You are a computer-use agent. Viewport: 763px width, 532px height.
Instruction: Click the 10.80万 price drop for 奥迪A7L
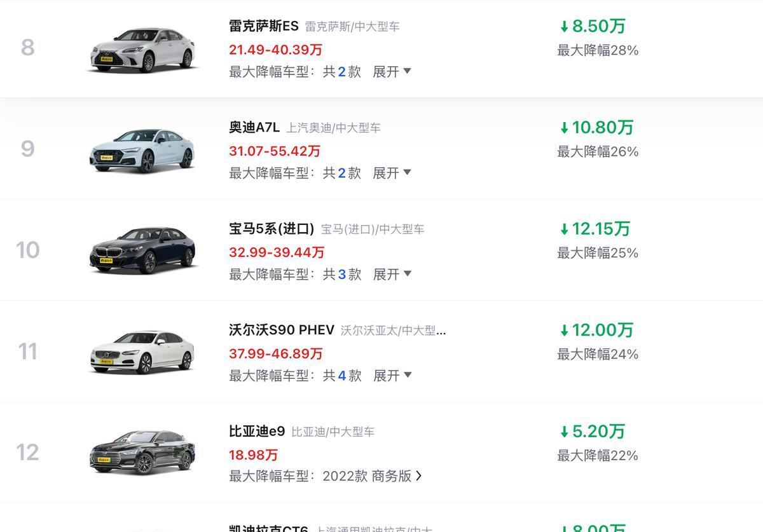602,127
